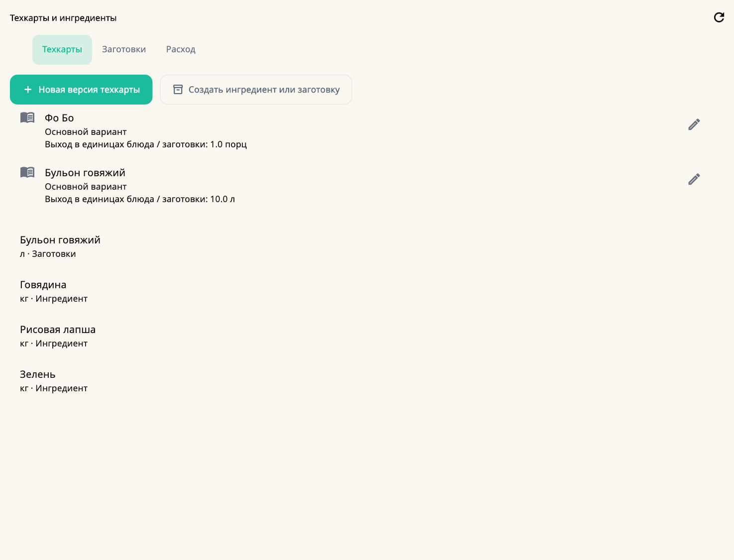
Task: Click the Новая версия техкарты button
Action: pos(81,90)
